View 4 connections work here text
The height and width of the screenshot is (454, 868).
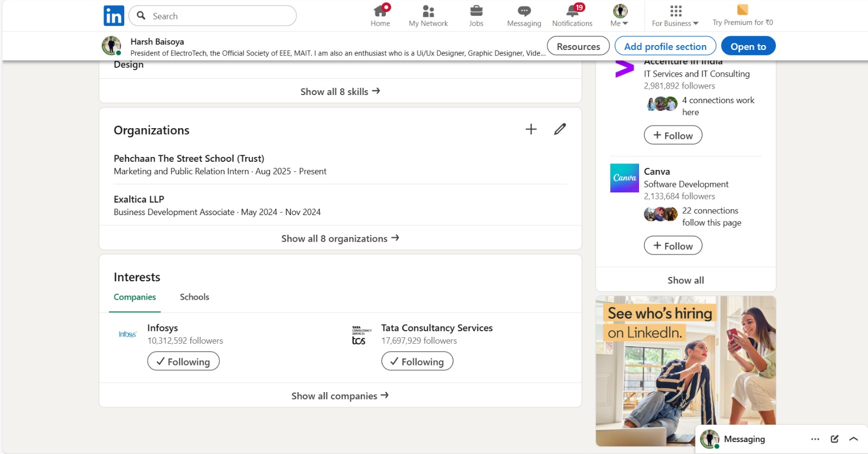coord(718,106)
